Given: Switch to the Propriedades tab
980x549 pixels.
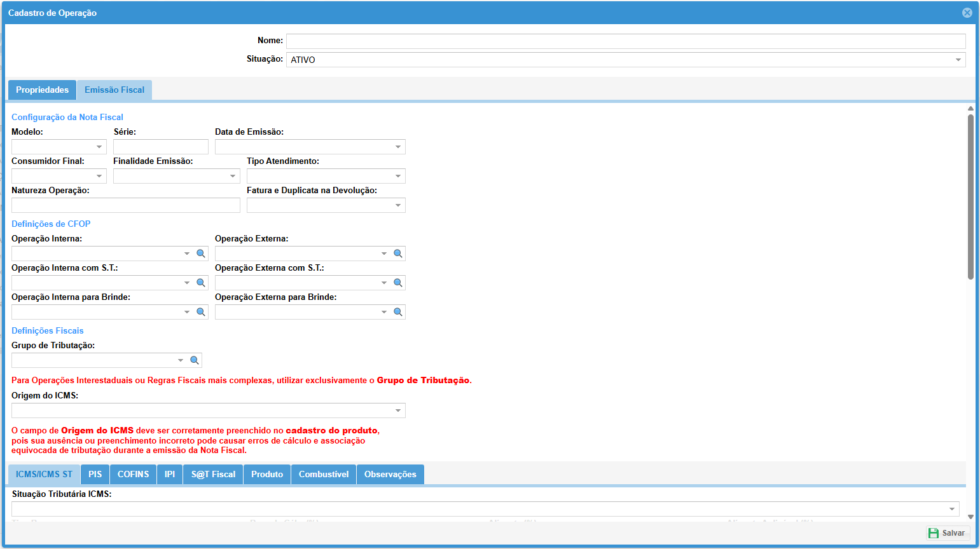Looking at the screenshot, I should click(42, 90).
